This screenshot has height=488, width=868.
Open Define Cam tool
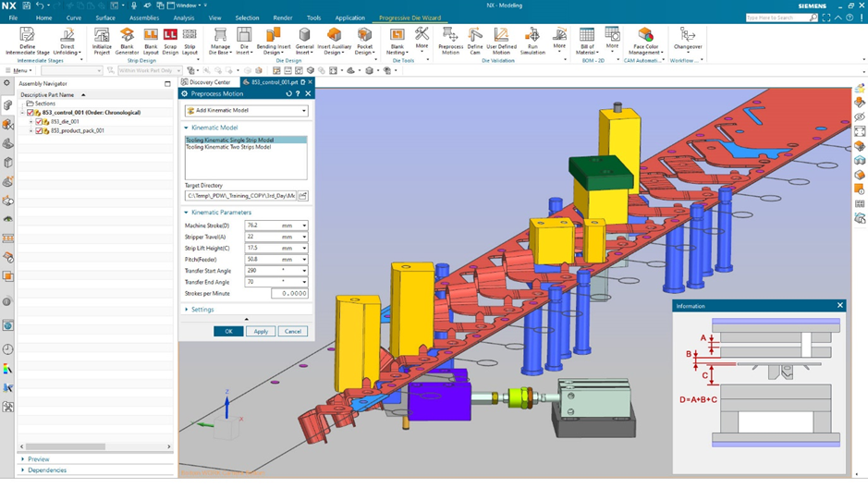475,42
